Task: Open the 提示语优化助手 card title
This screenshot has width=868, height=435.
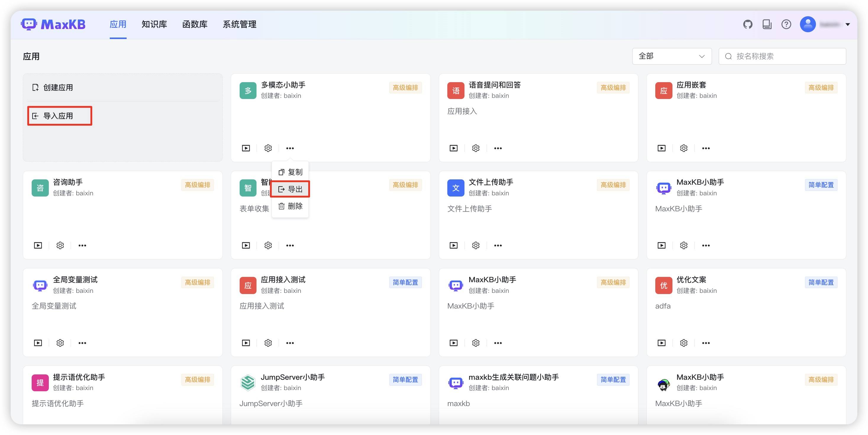Action: (x=79, y=377)
